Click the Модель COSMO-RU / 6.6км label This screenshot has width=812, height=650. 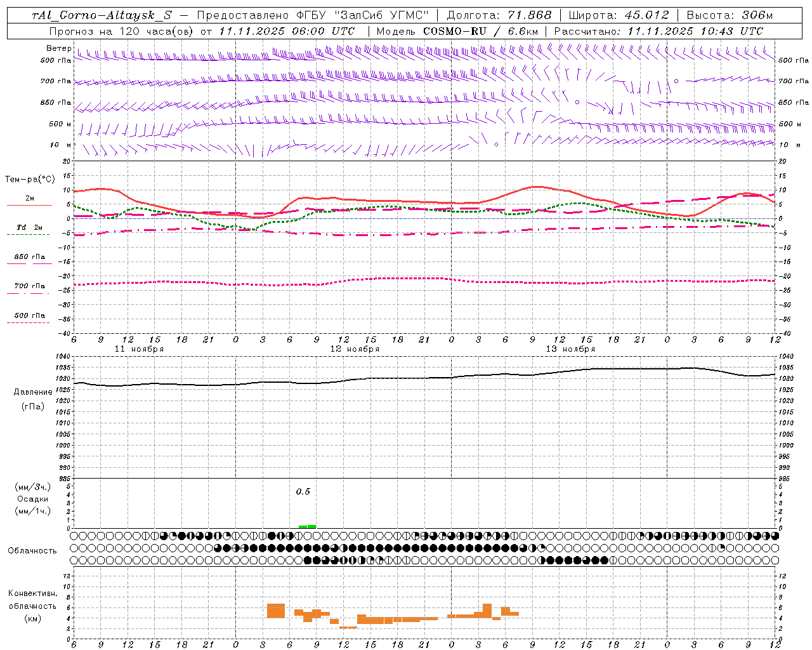pos(457,31)
